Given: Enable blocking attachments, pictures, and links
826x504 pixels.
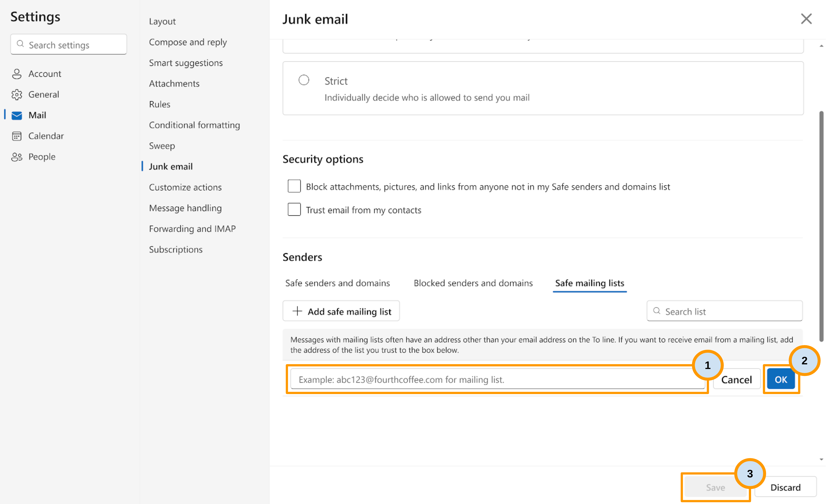Looking at the screenshot, I should point(294,186).
